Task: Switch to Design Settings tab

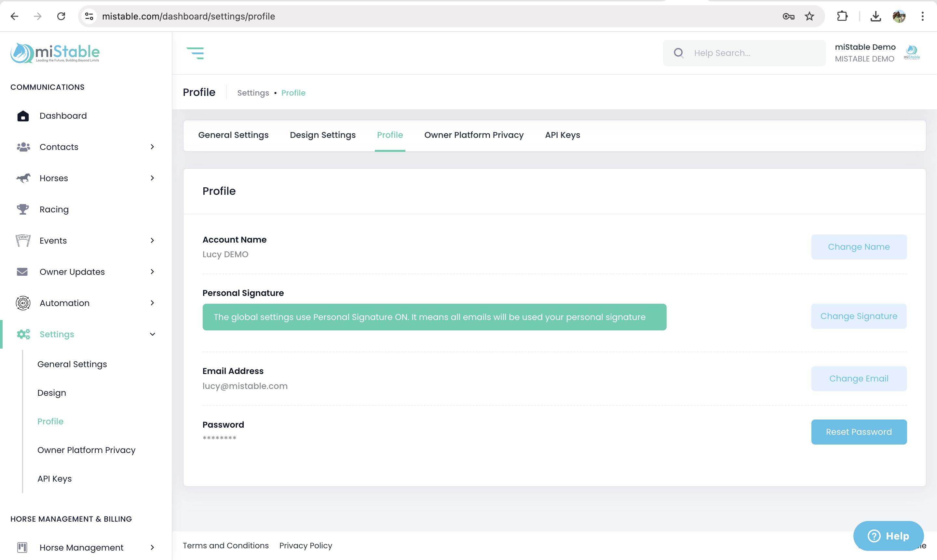Action: 322,135
